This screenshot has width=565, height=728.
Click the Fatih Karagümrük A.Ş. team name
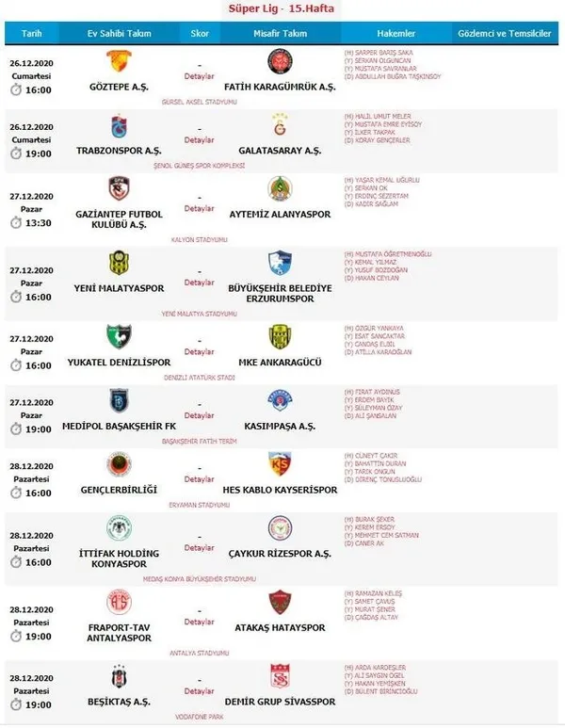[x=280, y=87]
